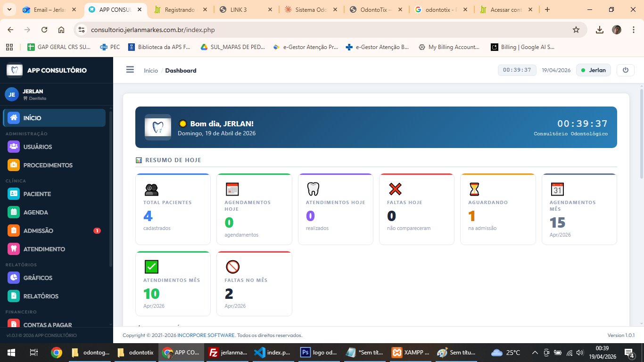This screenshot has width=644, height=362.
Task: Expand hidden system tray icons
Action: [535, 352]
